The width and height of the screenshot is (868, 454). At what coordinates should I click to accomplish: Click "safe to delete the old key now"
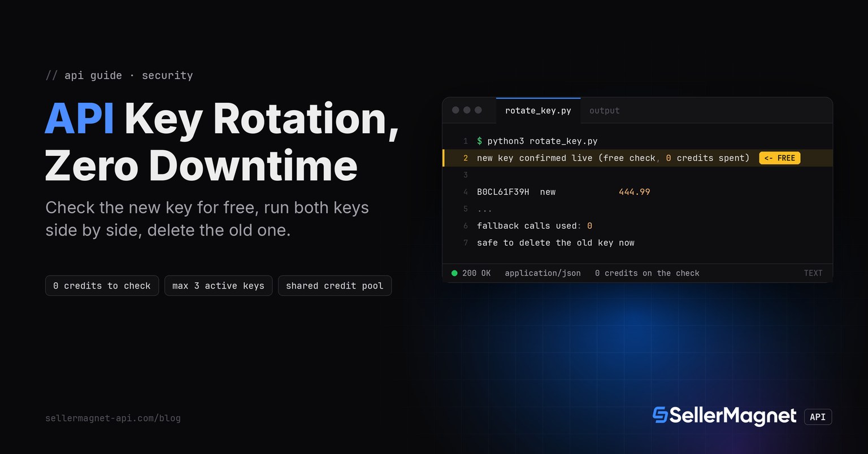click(555, 243)
